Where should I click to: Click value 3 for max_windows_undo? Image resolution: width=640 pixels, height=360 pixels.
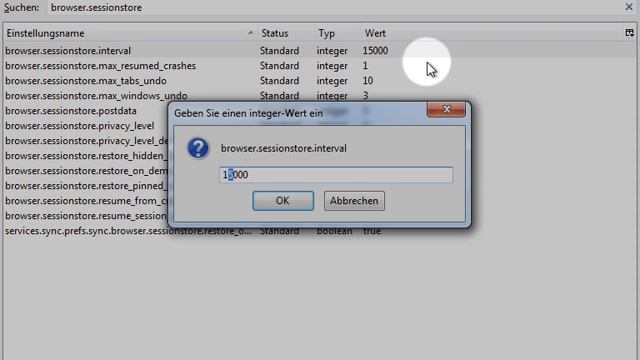(x=366, y=96)
